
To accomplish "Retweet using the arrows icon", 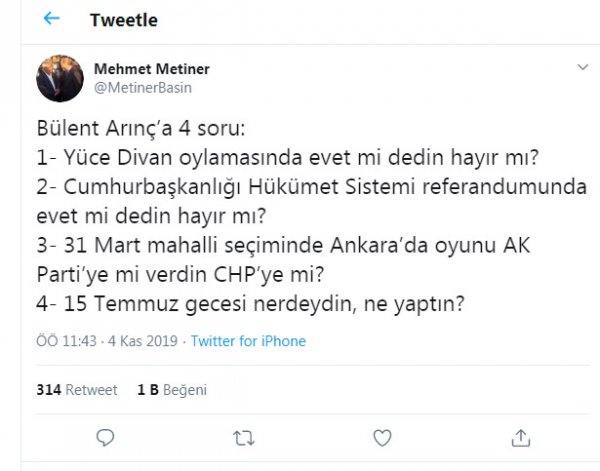I will pyautogui.click(x=242, y=438).
